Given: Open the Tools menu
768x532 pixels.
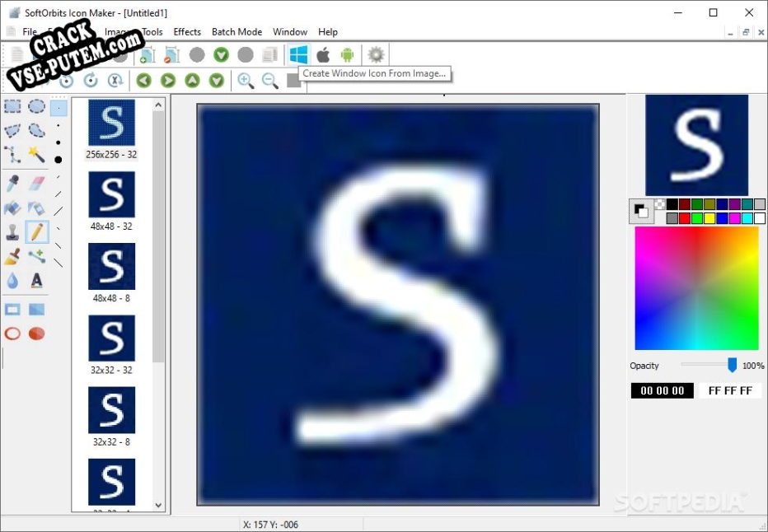Looking at the screenshot, I should 152,32.
